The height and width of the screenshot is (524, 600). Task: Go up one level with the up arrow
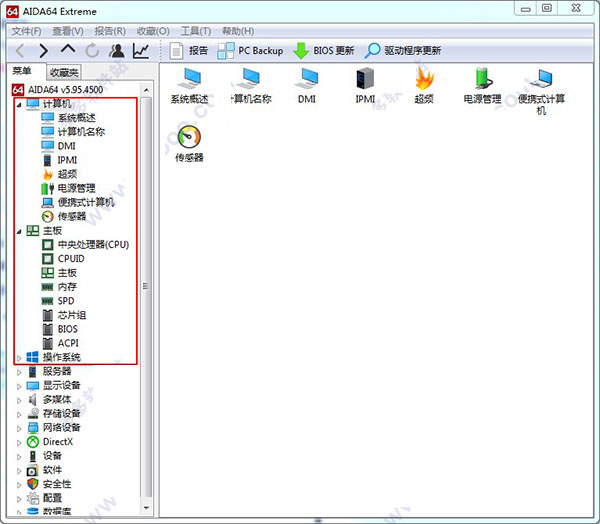pyautogui.click(x=68, y=49)
